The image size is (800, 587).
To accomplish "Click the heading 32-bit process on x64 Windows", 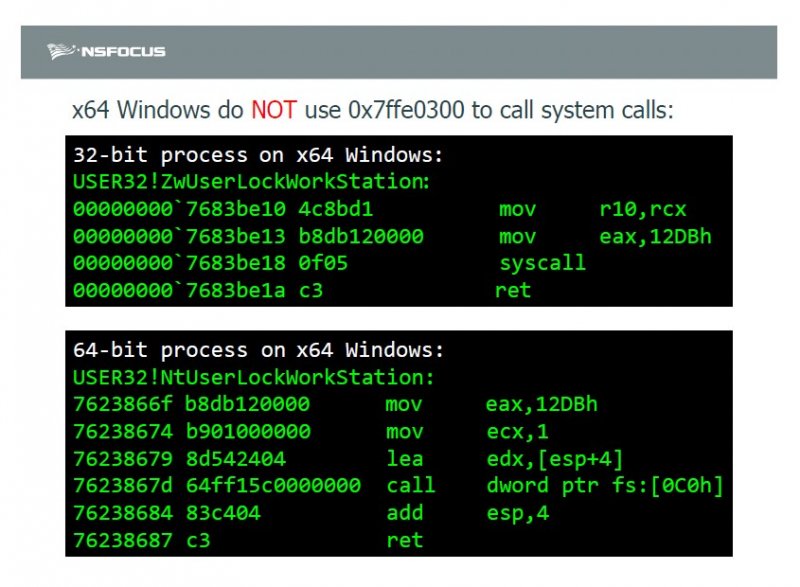I will (x=258, y=155).
